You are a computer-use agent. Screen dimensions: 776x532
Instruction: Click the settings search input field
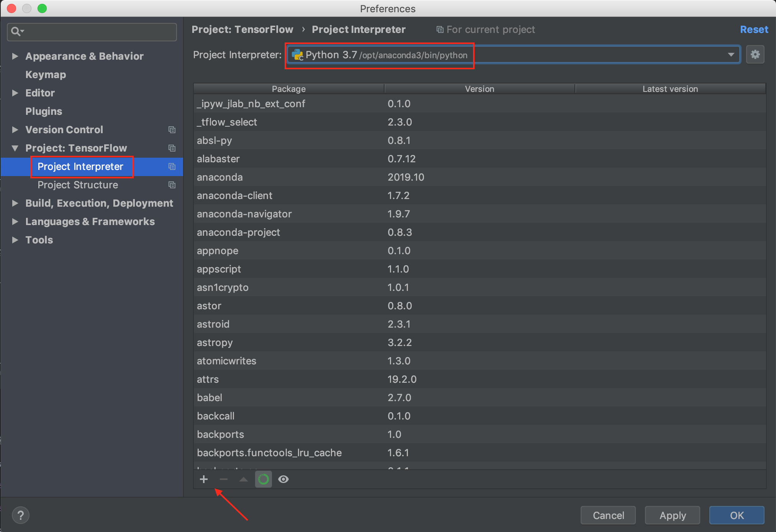coord(100,31)
